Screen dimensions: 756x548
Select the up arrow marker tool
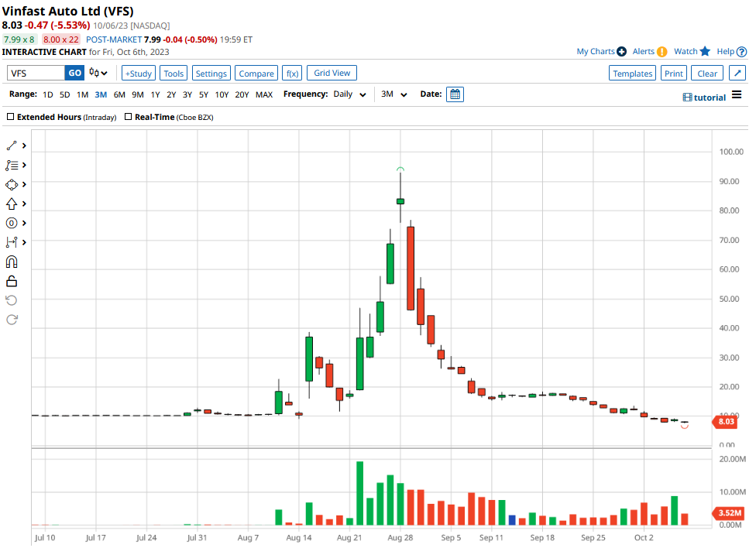coord(12,204)
